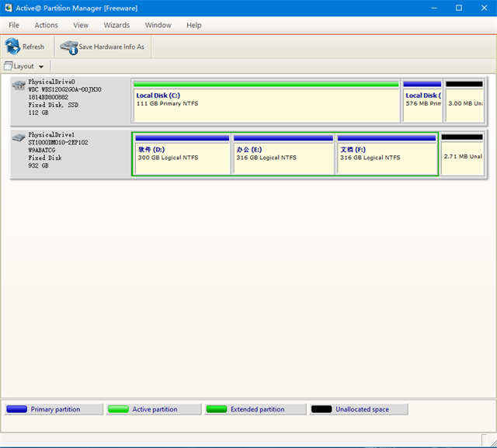This screenshot has width=497, height=448.
Task: Click the green Extended partition swatch
Action: pyautogui.click(x=217, y=409)
